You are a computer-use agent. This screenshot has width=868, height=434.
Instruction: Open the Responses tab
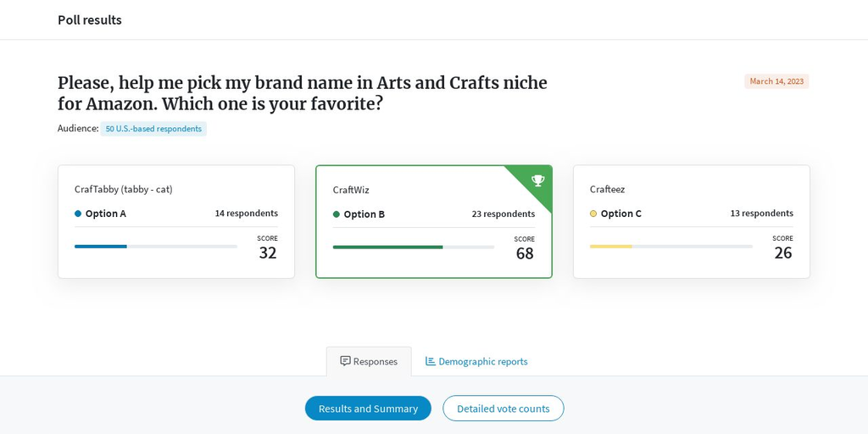coord(369,361)
